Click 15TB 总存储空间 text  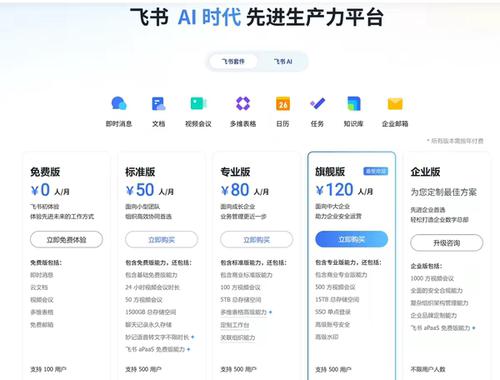pos(337,299)
